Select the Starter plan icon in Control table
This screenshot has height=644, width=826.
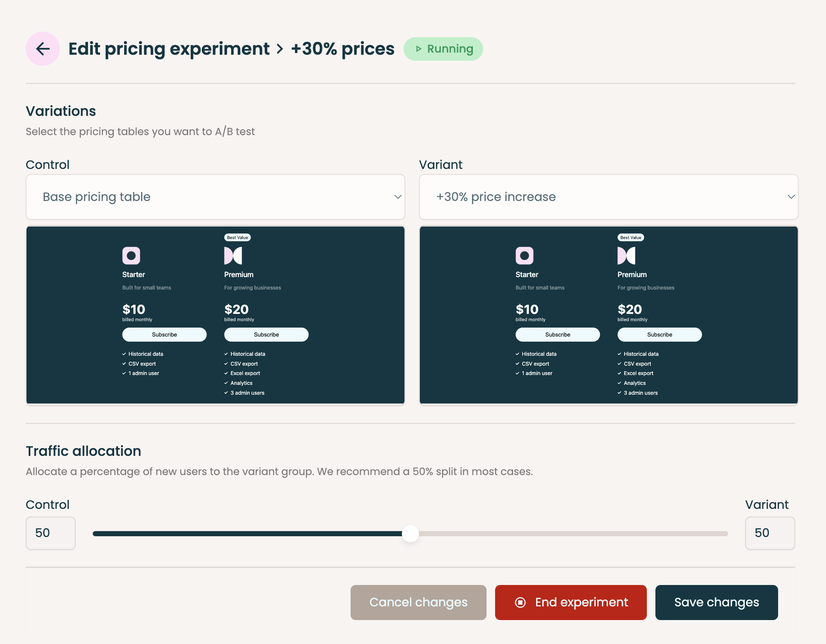click(131, 255)
